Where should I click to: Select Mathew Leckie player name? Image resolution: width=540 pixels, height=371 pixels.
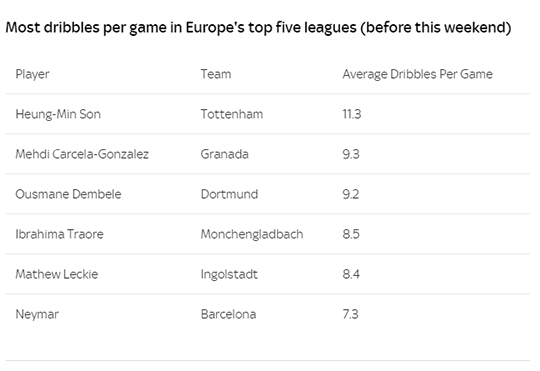(x=57, y=274)
